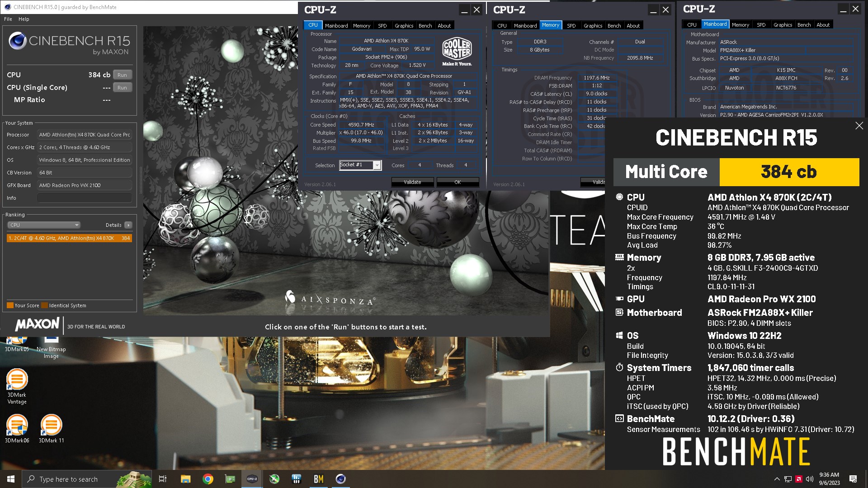Open the 3DMark Vantage desktop shortcut
This screenshot has width=868, height=488.
17,386
